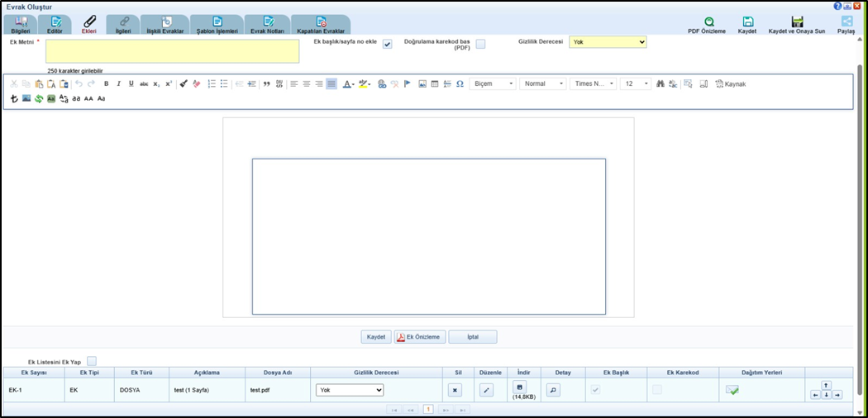The image size is (868, 418).
Task: Open the text color dropdown (A icon)
Action: (x=348, y=83)
